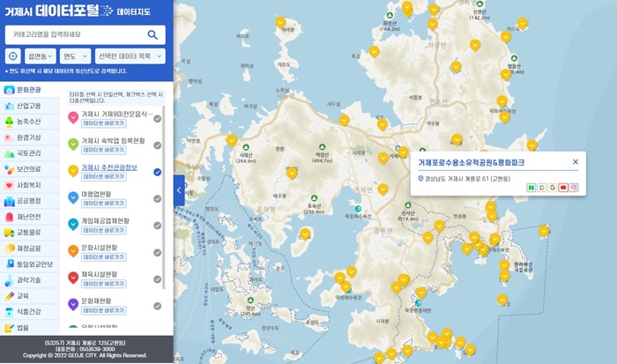This screenshot has width=617, height=364.
Task: Open Naver link in the popup
Action: (x=531, y=188)
